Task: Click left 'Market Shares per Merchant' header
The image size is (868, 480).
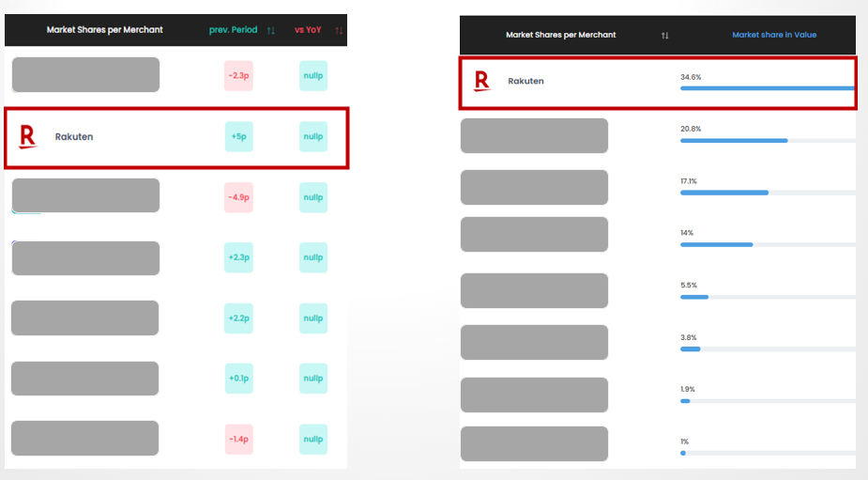Action: click(x=104, y=30)
